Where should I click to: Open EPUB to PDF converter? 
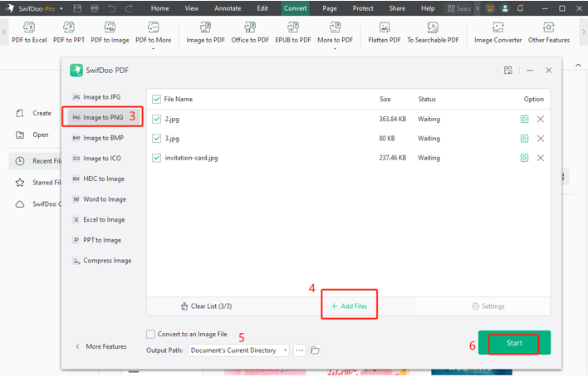click(293, 32)
